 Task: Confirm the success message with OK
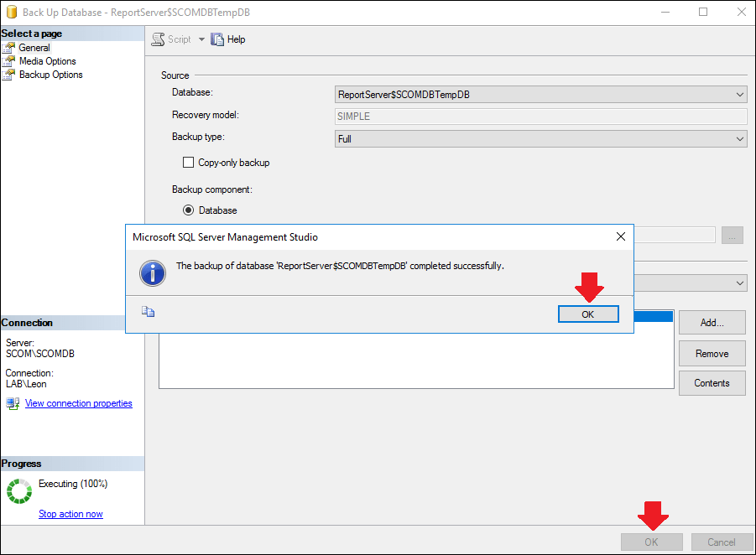point(588,314)
